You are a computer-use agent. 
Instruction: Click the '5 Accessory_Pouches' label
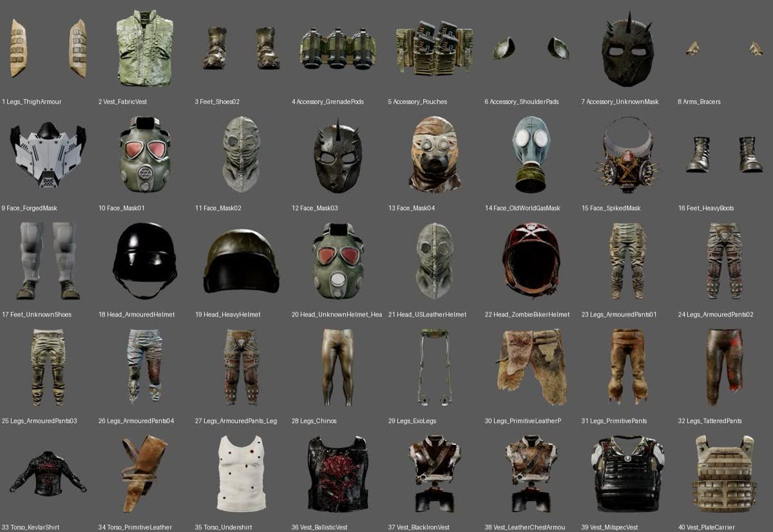[417, 102]
